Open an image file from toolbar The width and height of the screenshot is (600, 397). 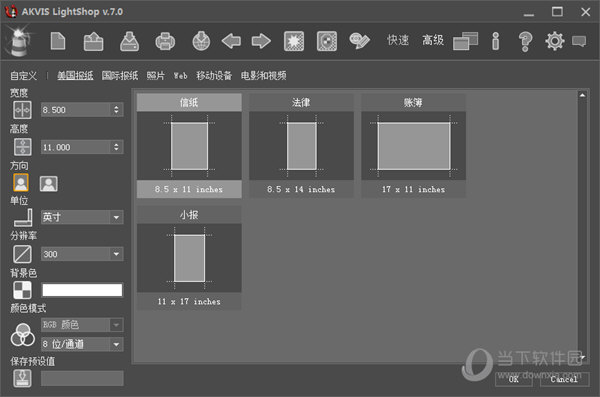point(93,41)
